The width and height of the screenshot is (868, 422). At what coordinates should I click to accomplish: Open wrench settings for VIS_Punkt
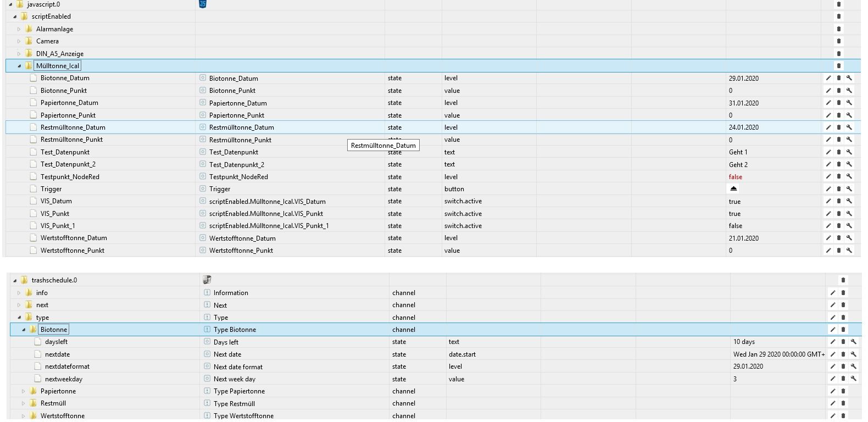coord(849,213)
